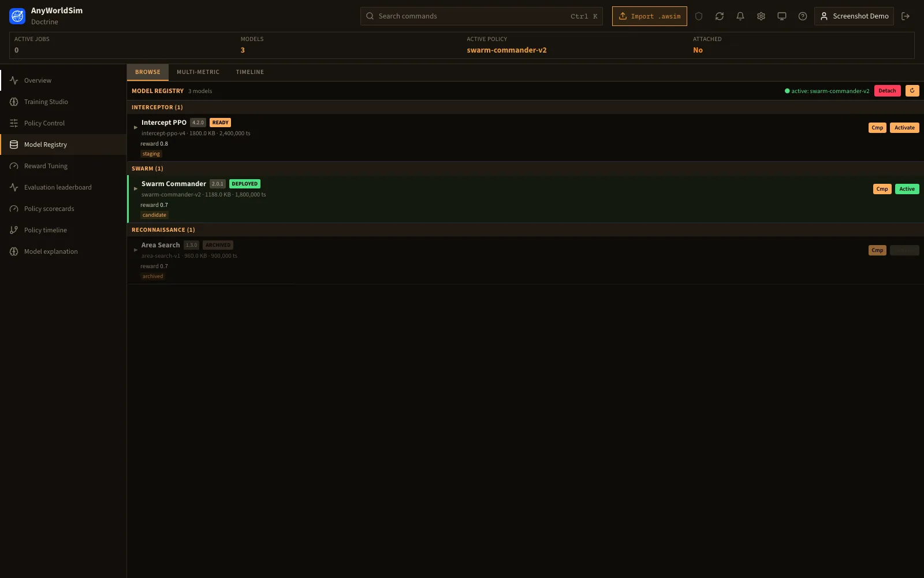
Task: Open Policy Control in the sidebar
Action: pos(64,123)
